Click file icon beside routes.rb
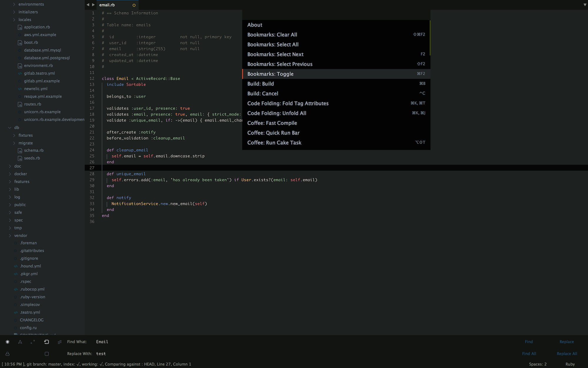This screenshot has width=588, height=368. coord(20,105)
